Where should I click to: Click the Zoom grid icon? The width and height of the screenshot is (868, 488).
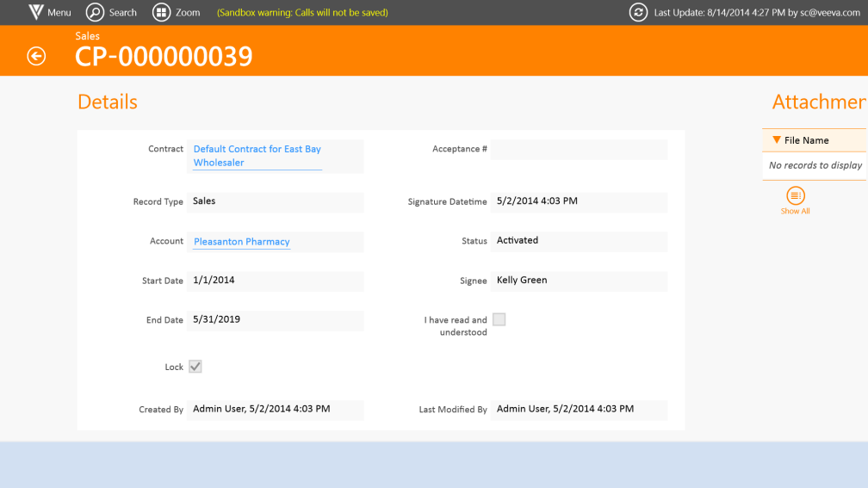[161, 12]
